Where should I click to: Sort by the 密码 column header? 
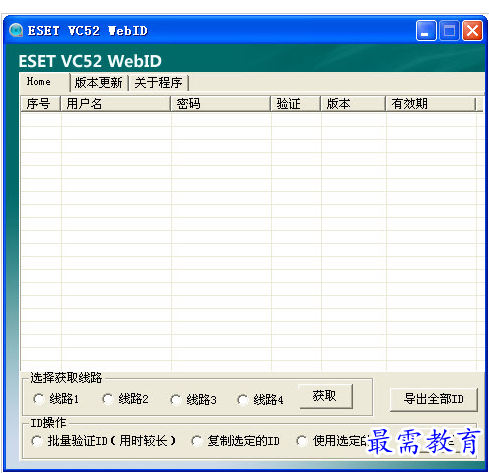tap(221, 104)
